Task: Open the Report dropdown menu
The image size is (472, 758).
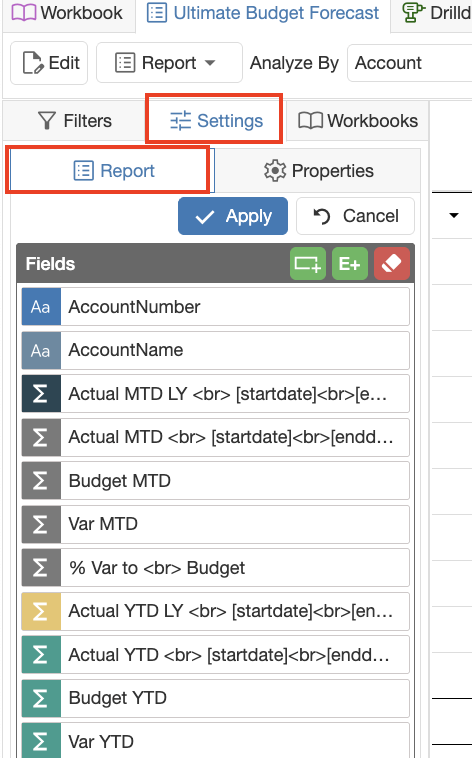Action: click(169, 63)
